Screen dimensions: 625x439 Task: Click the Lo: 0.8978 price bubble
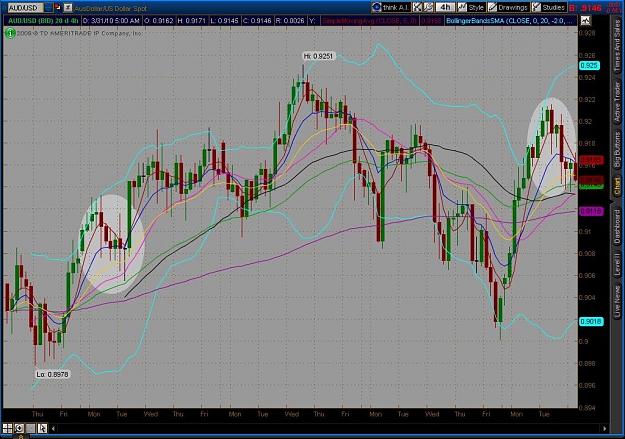(x=52, y=374)
